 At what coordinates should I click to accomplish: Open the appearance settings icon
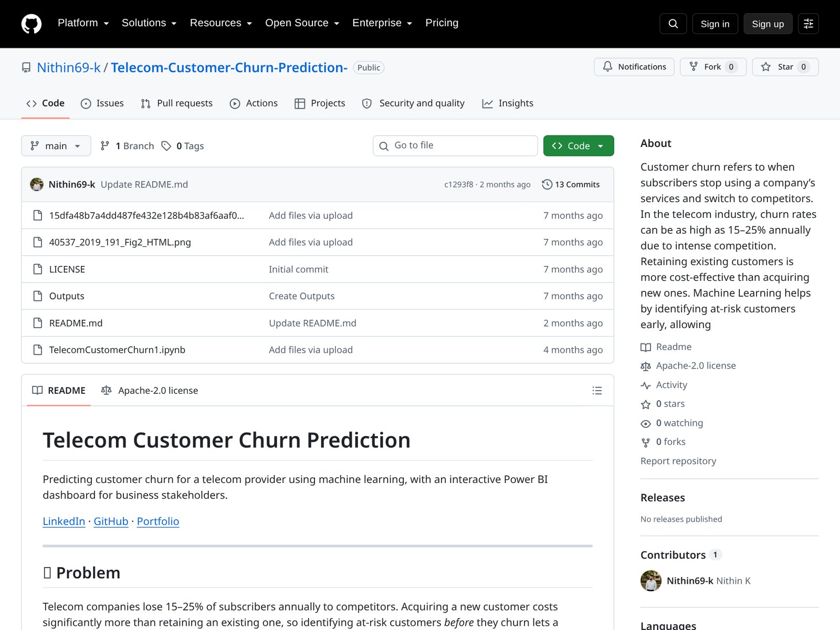tap(808, 24)
